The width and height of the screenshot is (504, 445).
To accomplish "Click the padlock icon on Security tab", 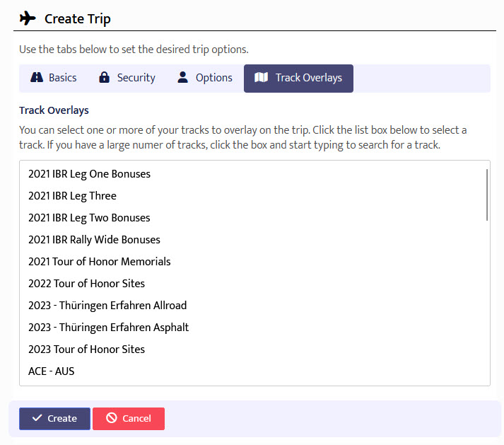I will point(105,78).
